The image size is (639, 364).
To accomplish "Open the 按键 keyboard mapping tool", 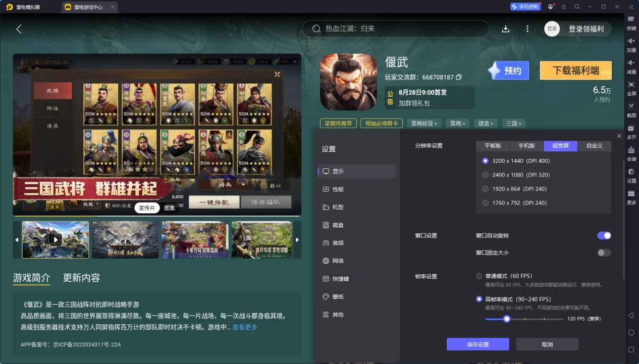I will click(x=631, y=22).
